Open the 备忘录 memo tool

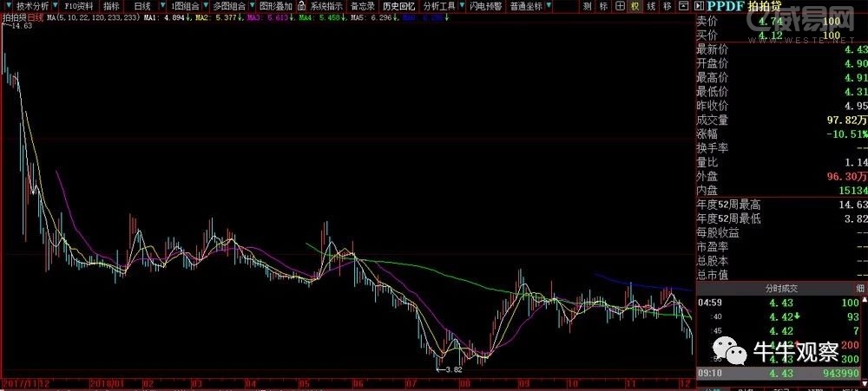pyautogui.click(x=363, y=5)
